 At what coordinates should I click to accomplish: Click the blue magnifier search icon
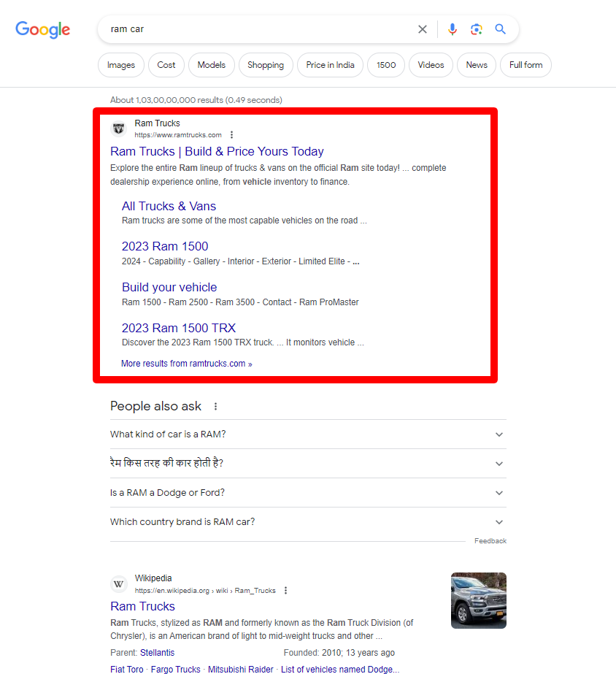501,29
